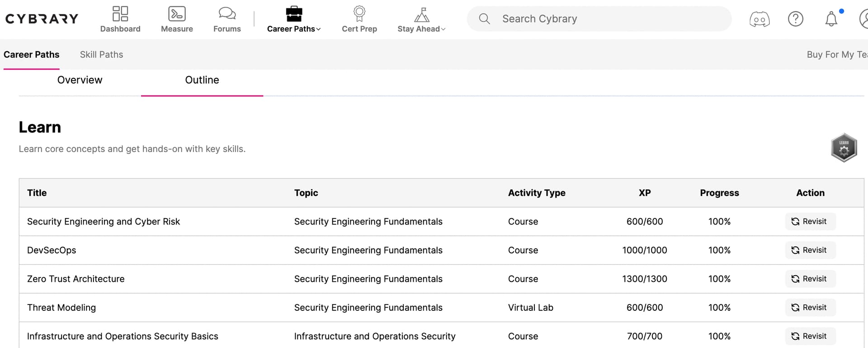Click the Learn hexagon badge
Image resolution: width=868 pixels, height=348 pixels.
844,148
